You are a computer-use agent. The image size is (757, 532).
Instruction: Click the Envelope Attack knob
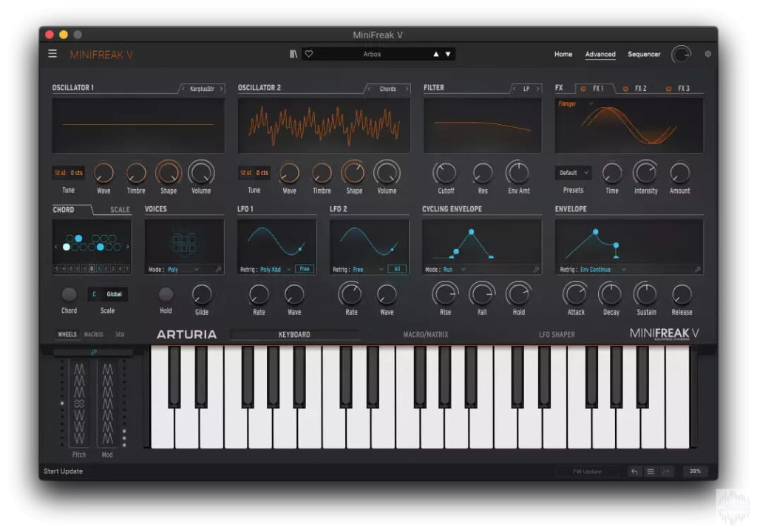[575, 294]
